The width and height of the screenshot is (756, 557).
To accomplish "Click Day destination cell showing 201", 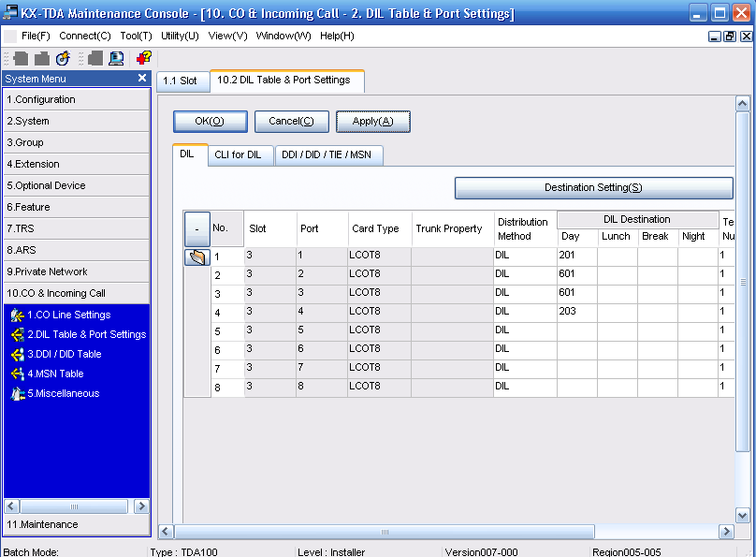I will click(x=577, y=256).
